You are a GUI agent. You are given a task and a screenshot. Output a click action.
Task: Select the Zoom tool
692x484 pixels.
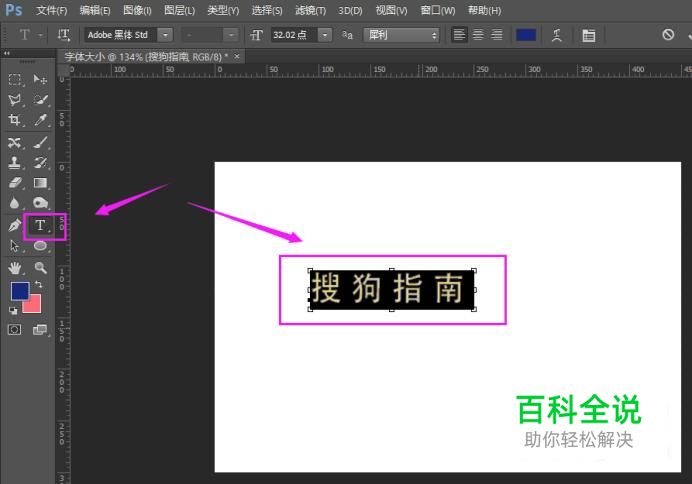point(40,267)
